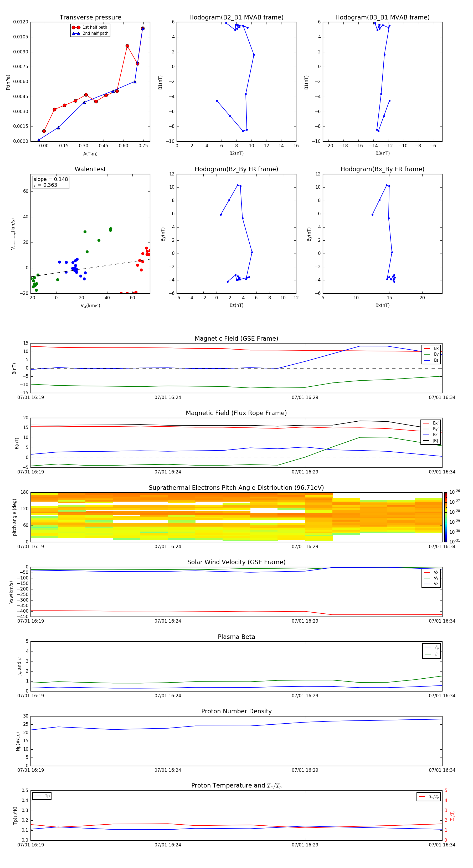Viewport: 473px width, 868px height.
Task: Click the 'A(T·m)' x-axis label
Action: coord(90,154)
